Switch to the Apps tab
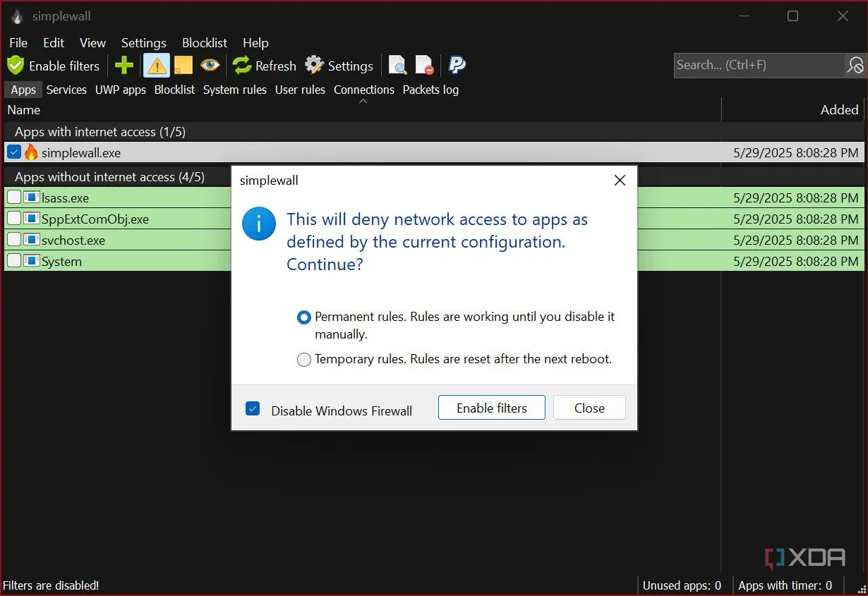Image resolution: width=868 pixels, height=596 pixels. (x=23, y=90)
